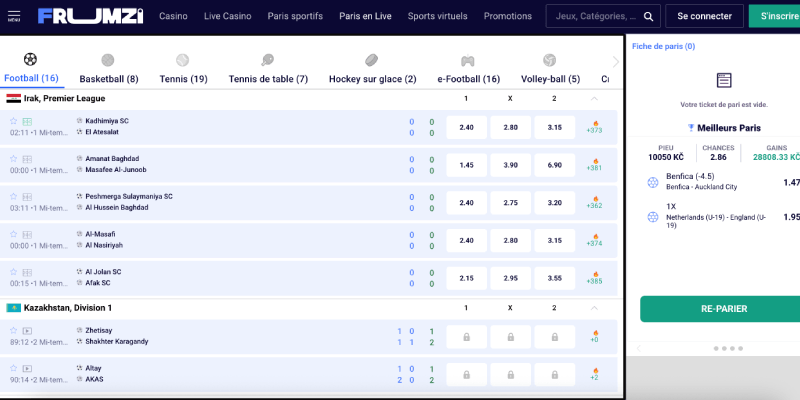Open more markets +374 for Al-Masafi
Image resolution: width=800 pixels, height=400 pixels.
click(594, 240)
